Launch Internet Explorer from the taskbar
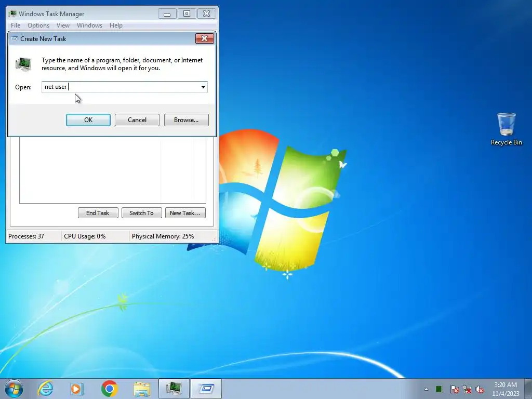 coord(46,389)
